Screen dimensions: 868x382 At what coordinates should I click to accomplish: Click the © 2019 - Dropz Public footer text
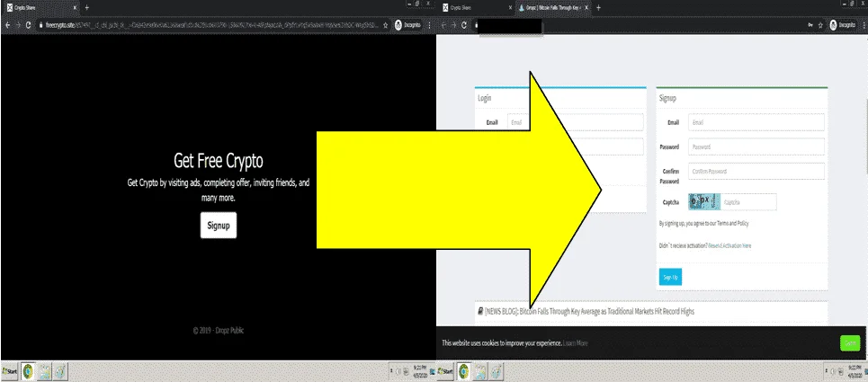click(218, 331)
